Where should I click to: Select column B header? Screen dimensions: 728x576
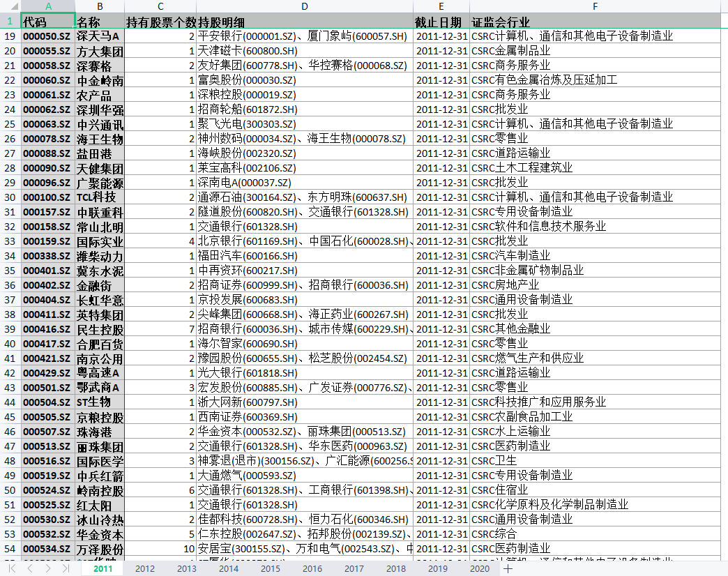(100, 6)
